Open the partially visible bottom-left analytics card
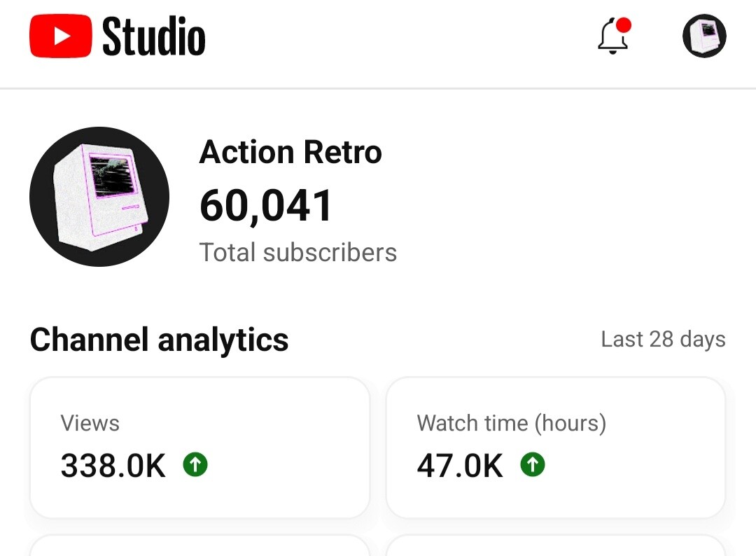 (x=199, y=545)
